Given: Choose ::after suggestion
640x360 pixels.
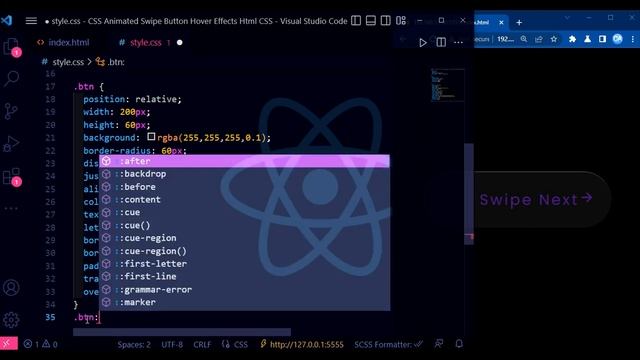Looking at the screenshot, I should pyautogui.click(x=244, y=161).
